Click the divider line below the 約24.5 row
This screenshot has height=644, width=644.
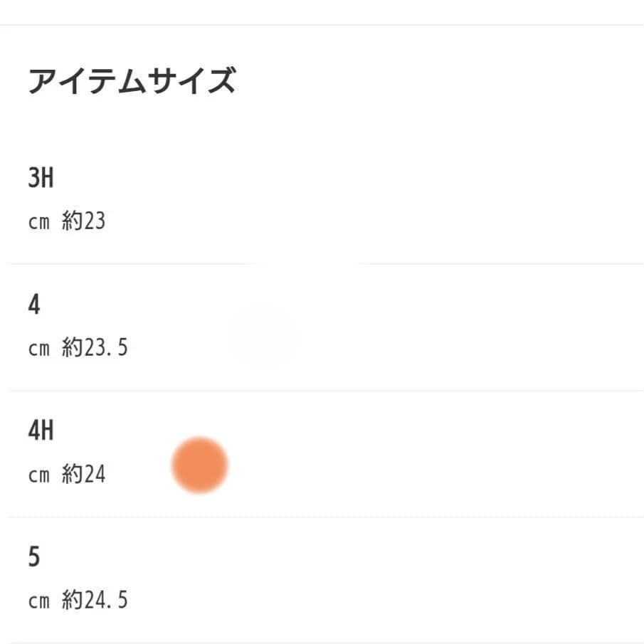click(322, 643)
